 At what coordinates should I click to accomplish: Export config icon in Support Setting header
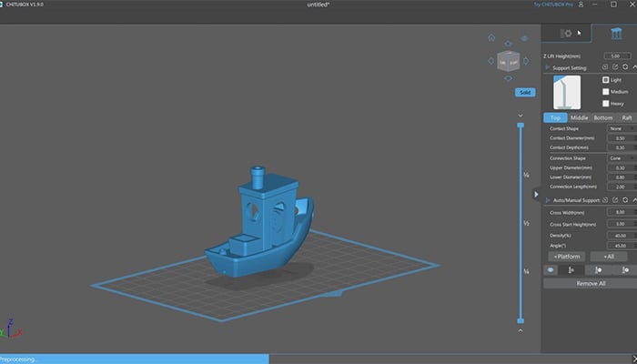615,67
